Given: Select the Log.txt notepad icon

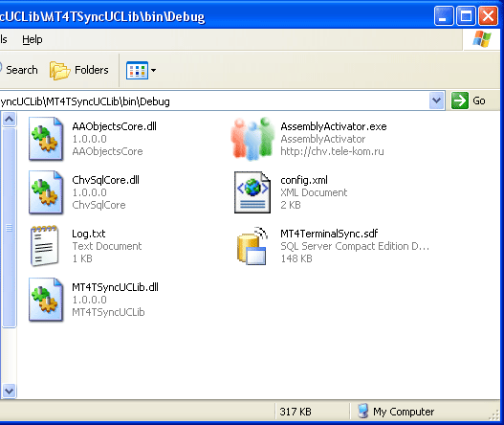Looking at the screenshot, I should (x=45, y=246).
